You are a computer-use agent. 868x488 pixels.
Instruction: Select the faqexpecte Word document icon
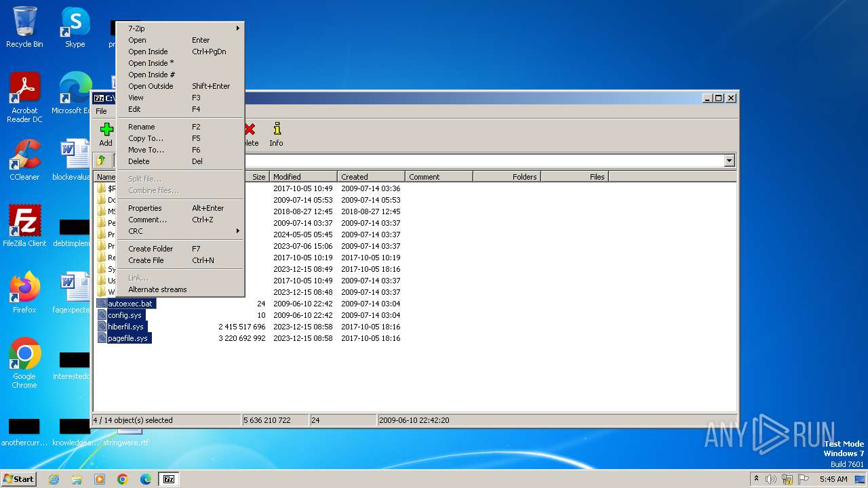click(73, 293)
